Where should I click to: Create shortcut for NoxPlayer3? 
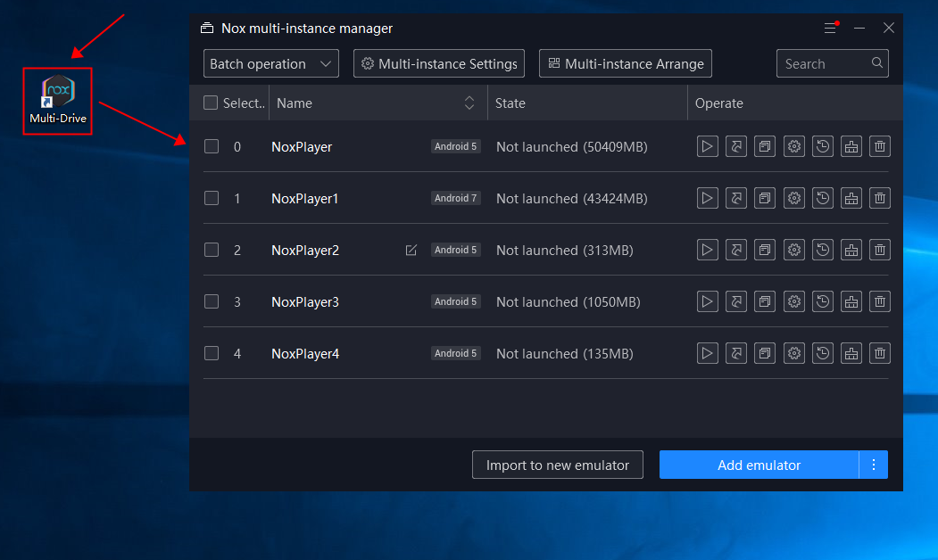(735, 301)
